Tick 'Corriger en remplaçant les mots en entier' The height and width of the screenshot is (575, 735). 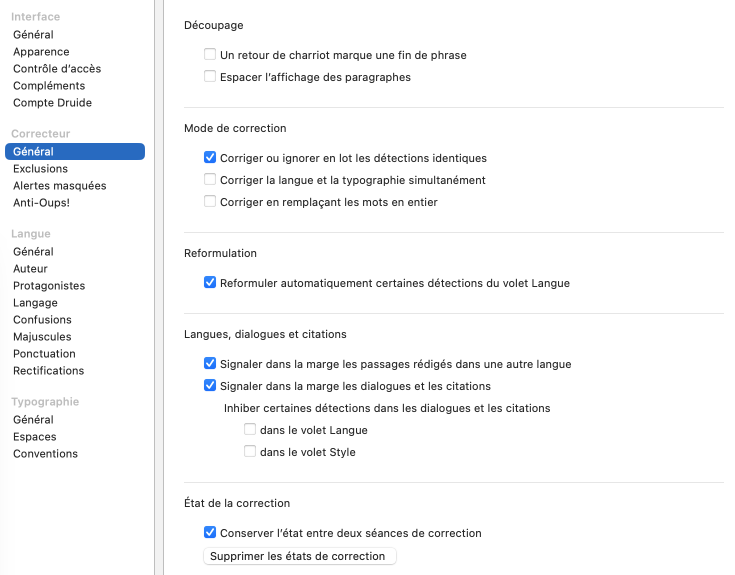tap(210, 202)
